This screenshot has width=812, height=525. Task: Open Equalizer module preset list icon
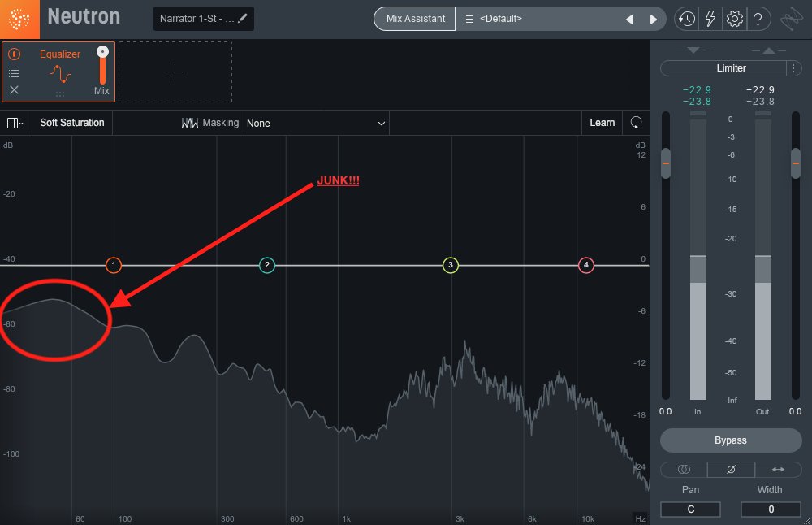(14, 74)
